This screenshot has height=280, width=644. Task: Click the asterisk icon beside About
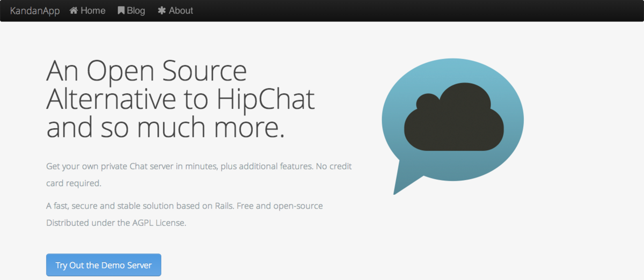click(x=162, y=11)
